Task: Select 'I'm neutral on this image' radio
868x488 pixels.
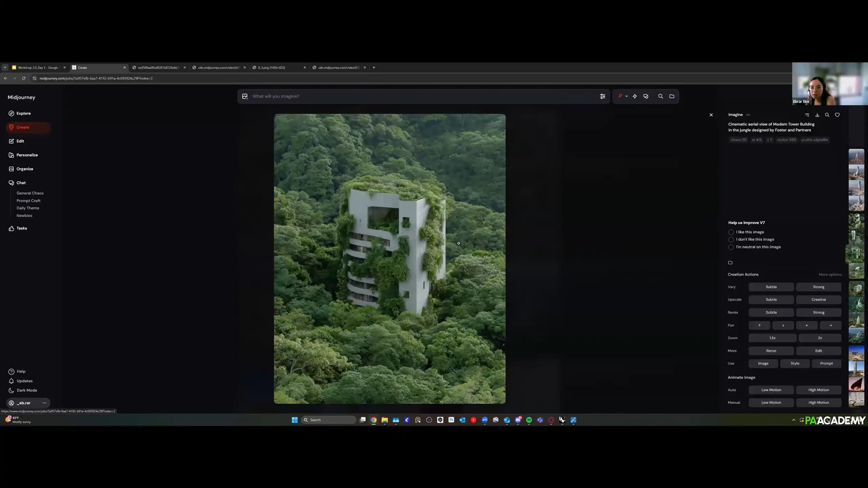Action: [x=731, y=247]
